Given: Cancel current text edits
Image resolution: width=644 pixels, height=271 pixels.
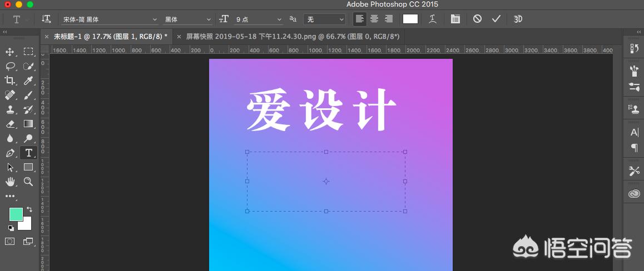Looking at the screenshot, I should coord(477,19).
